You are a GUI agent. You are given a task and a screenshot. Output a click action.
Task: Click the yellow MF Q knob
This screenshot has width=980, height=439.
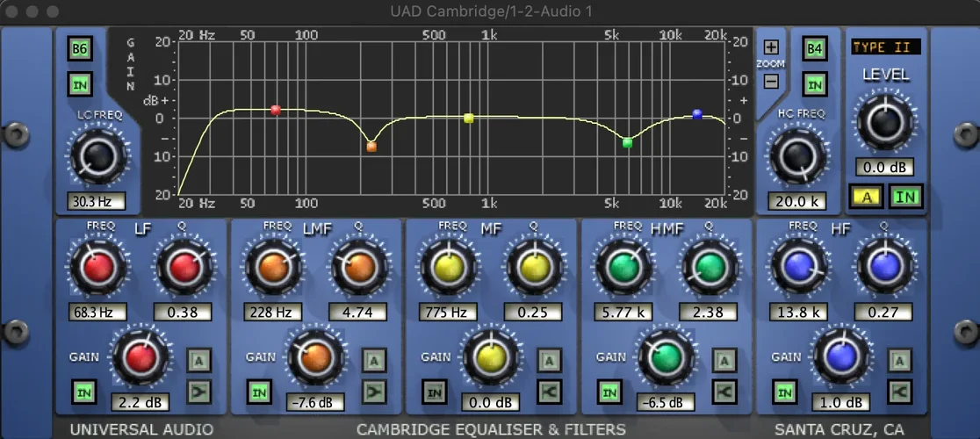[x=534, y=267]
